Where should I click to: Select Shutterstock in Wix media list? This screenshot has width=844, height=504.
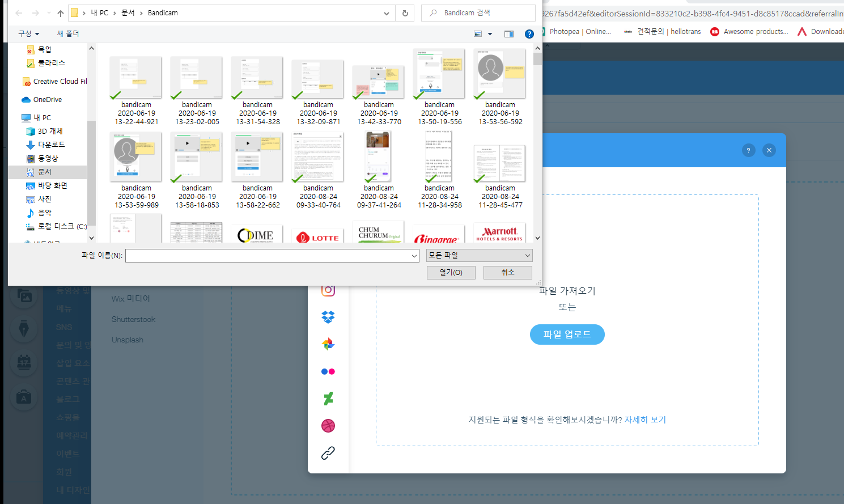tap(133, 319)
